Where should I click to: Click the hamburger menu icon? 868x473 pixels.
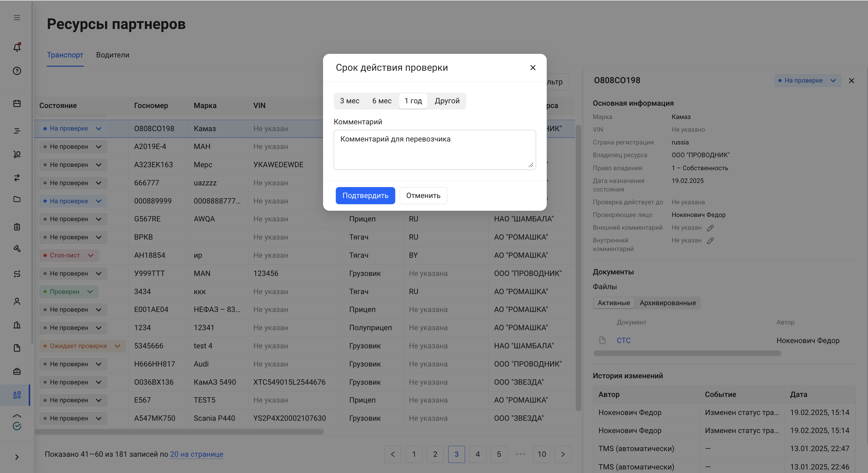[x=17, y=17]
